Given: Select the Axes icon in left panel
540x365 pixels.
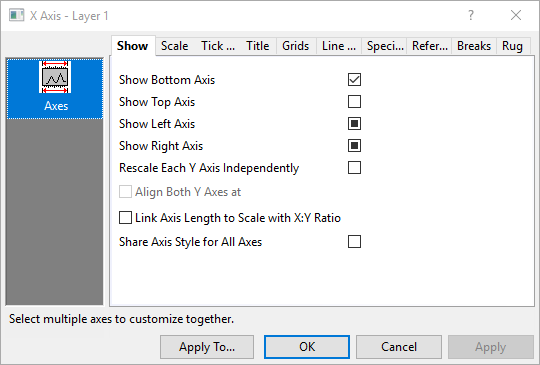Looking at the screenshot, I should [55, 88].
